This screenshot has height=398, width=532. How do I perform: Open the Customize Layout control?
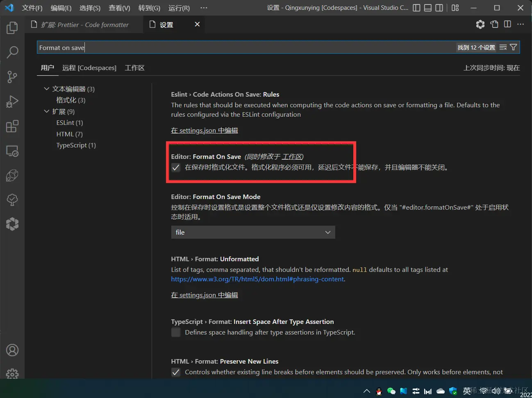tap(455, 8)
